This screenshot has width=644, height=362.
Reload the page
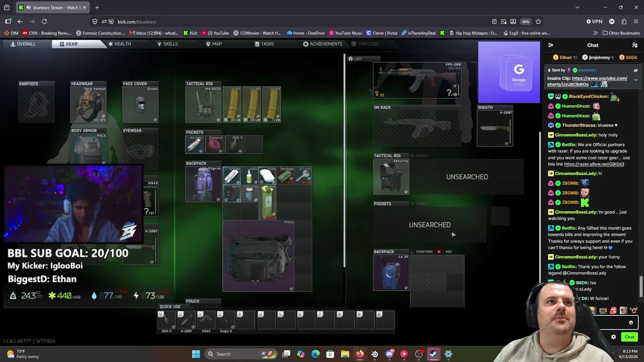click(x=44, y=22)
